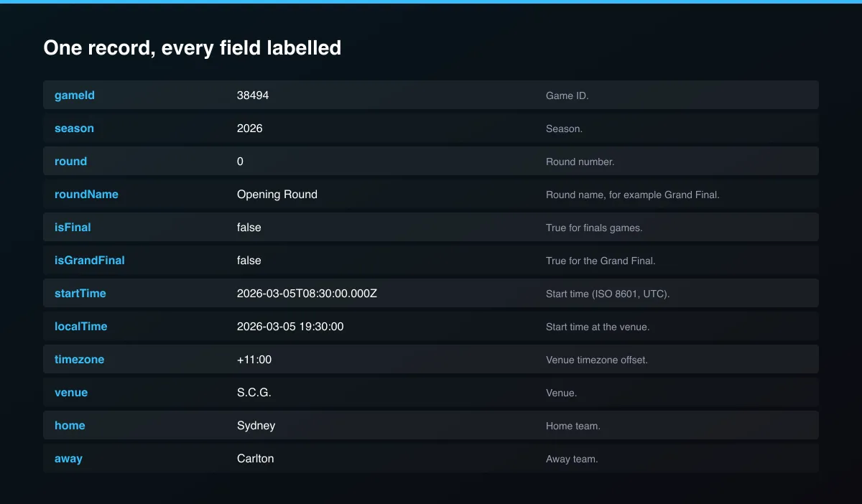Select the S.C.G. venue value
Screen dimensions: 862x504
pos(254,393)
